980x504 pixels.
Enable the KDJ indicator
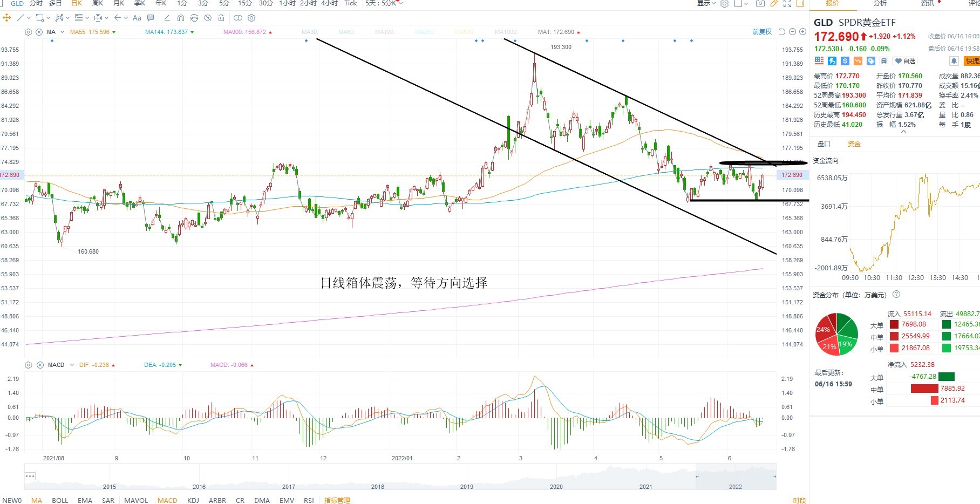[x=193, y=500]
